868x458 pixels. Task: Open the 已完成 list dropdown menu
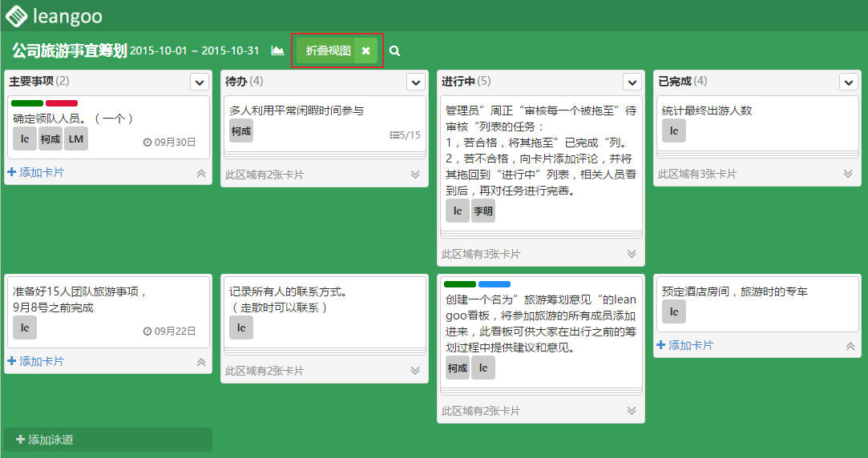coord(848,82)
